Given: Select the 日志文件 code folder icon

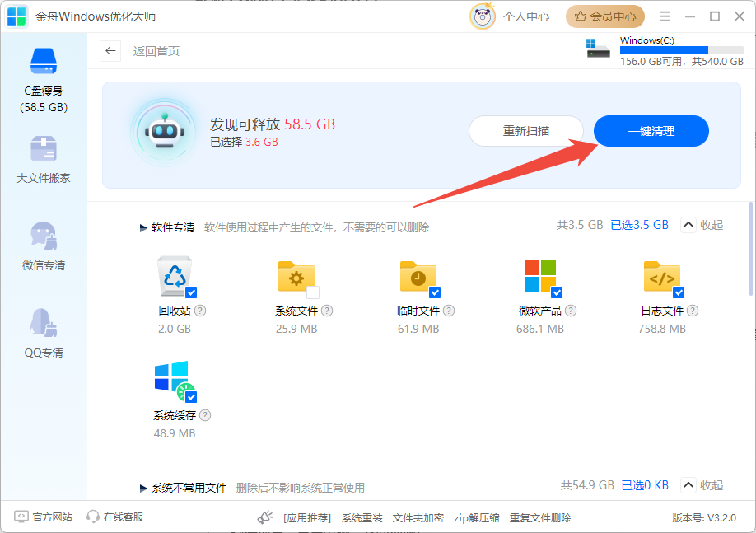Looking at the screenshot, I should 662,277.
